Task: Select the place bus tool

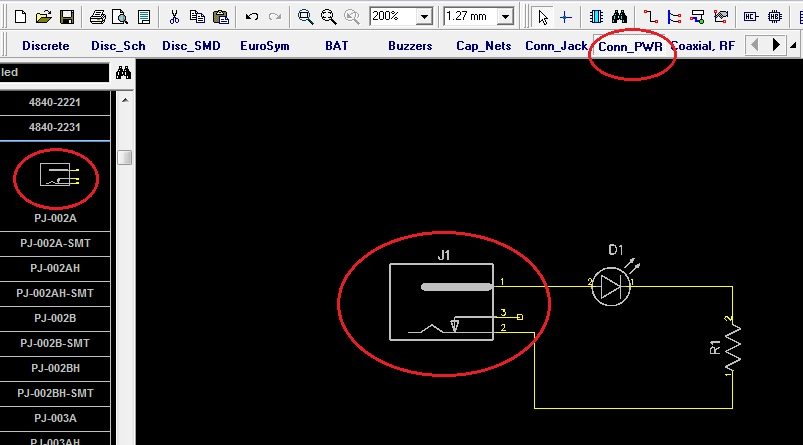Action: [674, 17]
